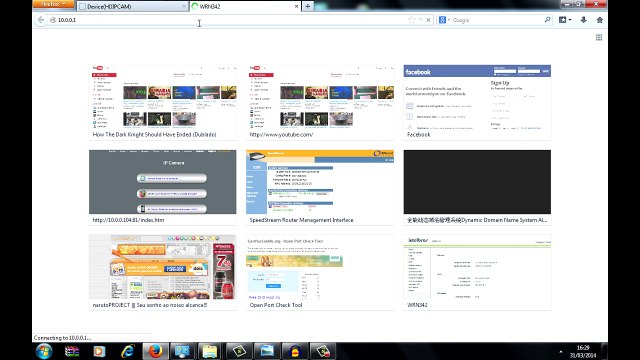Open the orange Firefox menu button
The width and height of the screenshot is (640, 360).
click(x=53, y=4)
